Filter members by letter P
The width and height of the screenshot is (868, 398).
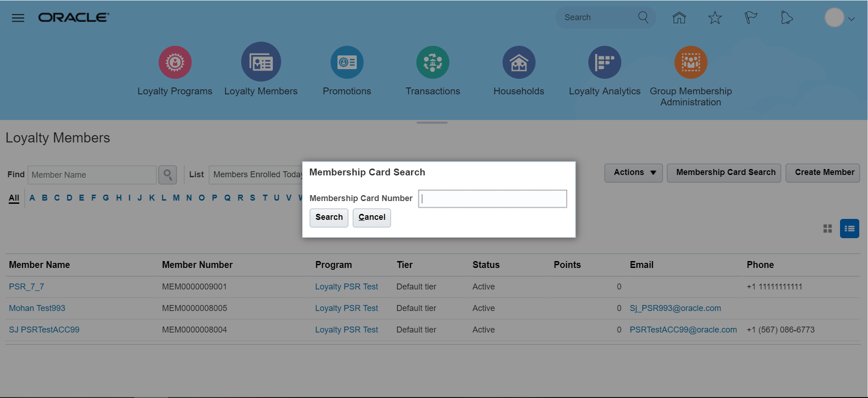(x=215, y=198)
